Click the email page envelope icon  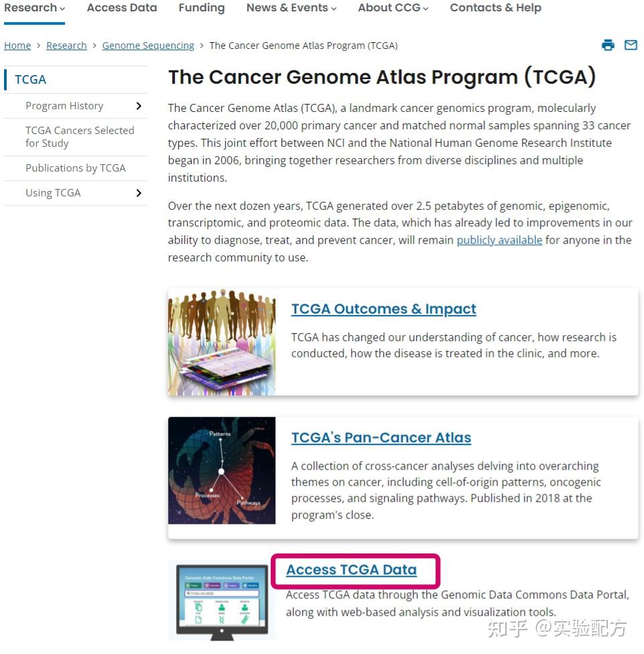631,45
